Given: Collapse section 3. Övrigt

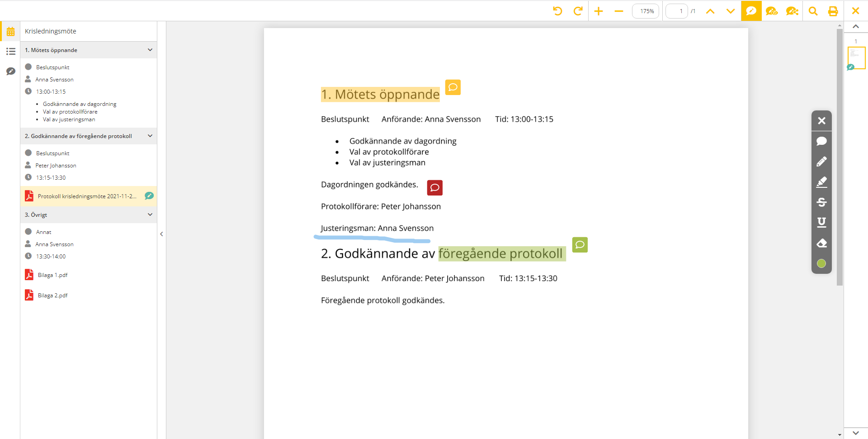Looking at the screenshot, I should (150, 215).
